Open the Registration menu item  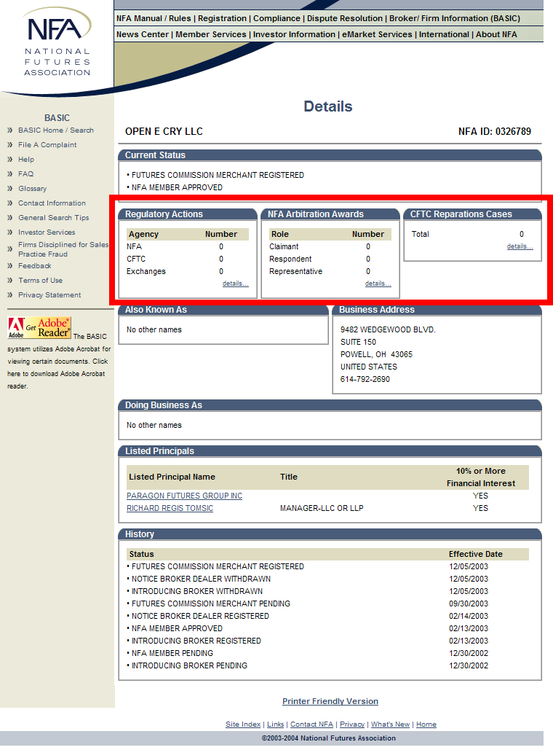pos(222,18)
